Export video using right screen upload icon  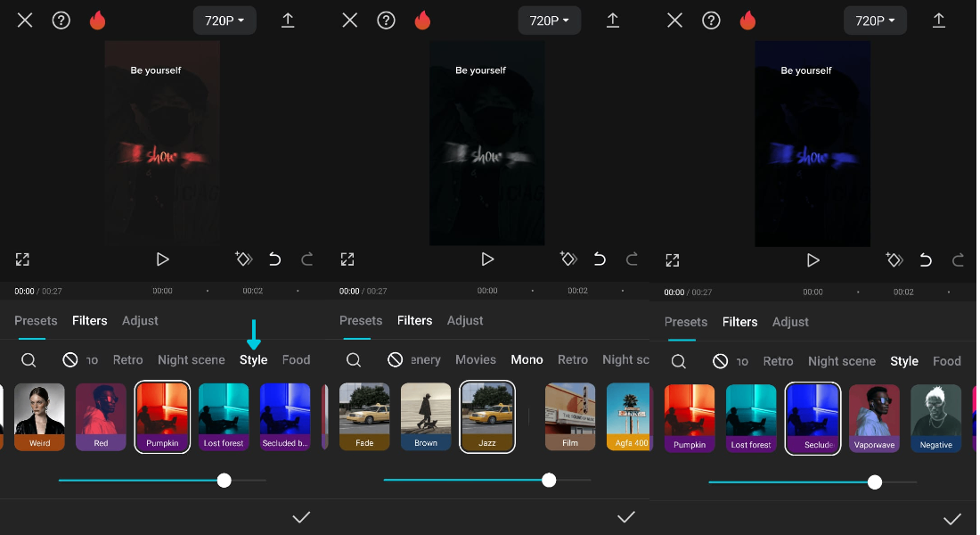(x=939, y=21)
